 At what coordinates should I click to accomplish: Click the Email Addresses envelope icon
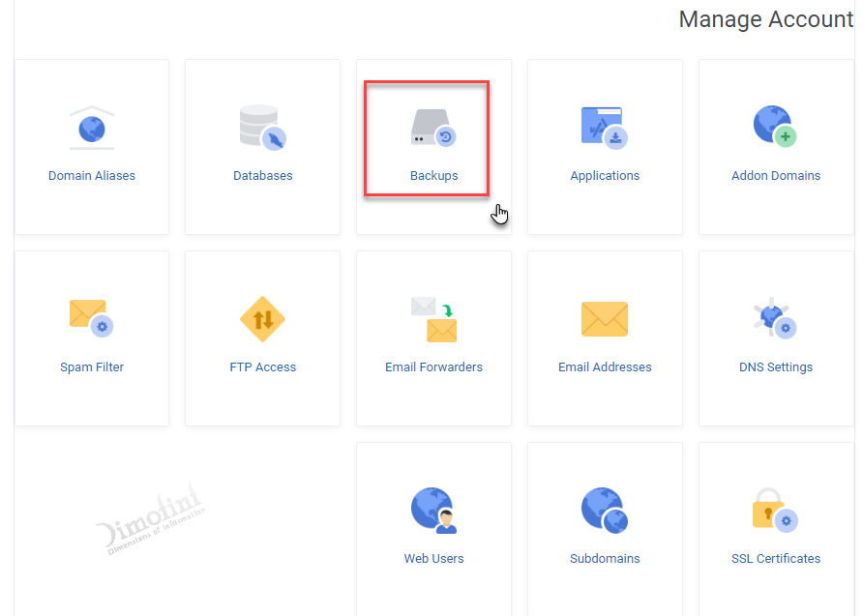605,319
